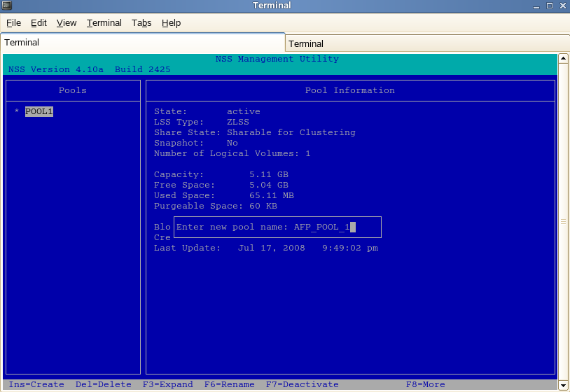Open the Terminal menu
Viewport: 570px width, 392px height.
[x=104, y=23]
